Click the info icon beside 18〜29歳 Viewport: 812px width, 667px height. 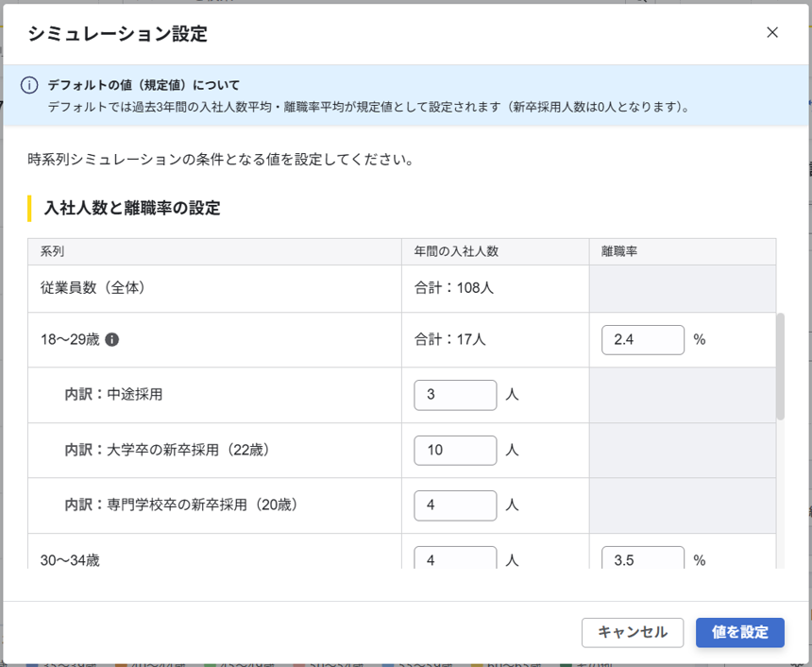click(x=112, y=340)
